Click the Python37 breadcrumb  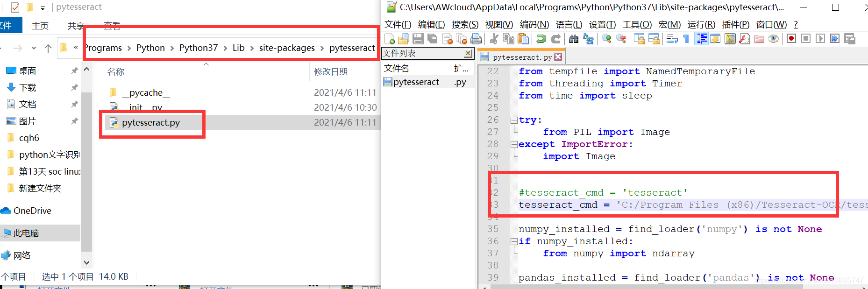[x=199, y=48]
